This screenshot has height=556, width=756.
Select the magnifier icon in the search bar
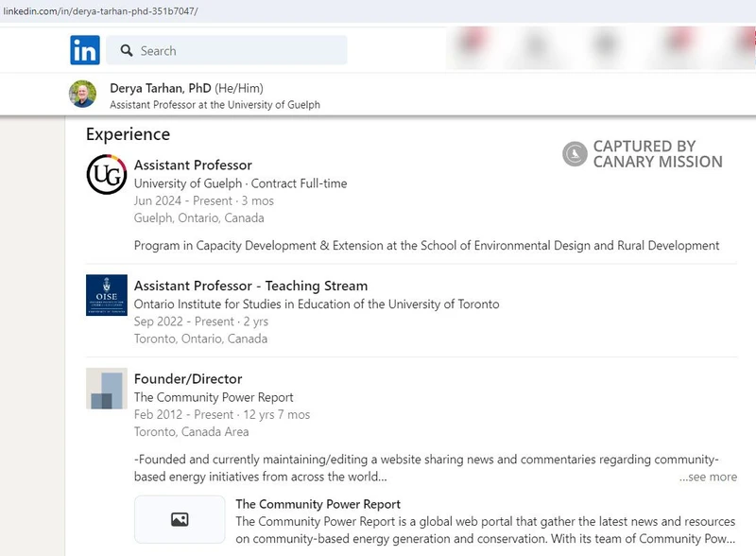click(127, 49)
